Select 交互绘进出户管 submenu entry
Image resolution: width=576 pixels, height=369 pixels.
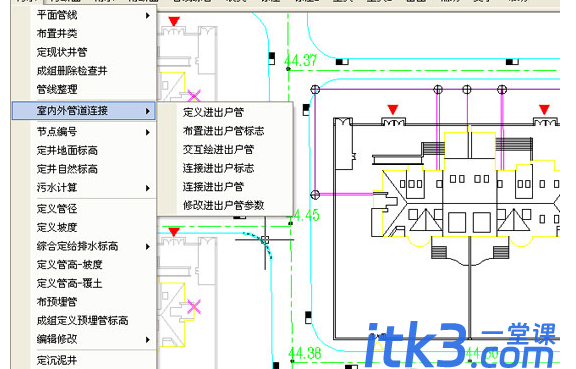(225, 150)
